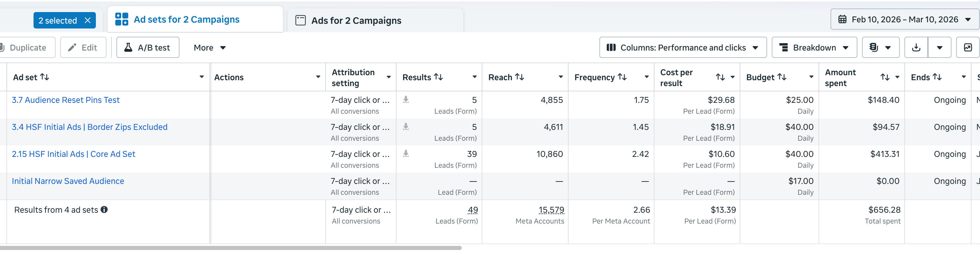
Task: Click the horizontal scrollbar at table bottom
Action: [x=231, y=248]
